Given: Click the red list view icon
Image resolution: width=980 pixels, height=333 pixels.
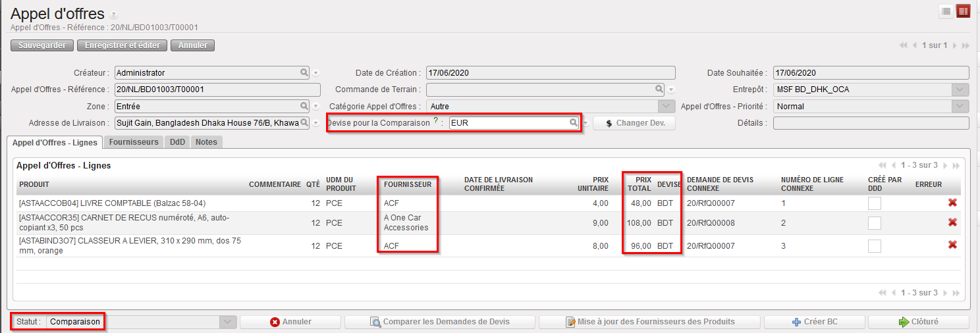Looking at the screenshot, I should [x=964, y=11].
